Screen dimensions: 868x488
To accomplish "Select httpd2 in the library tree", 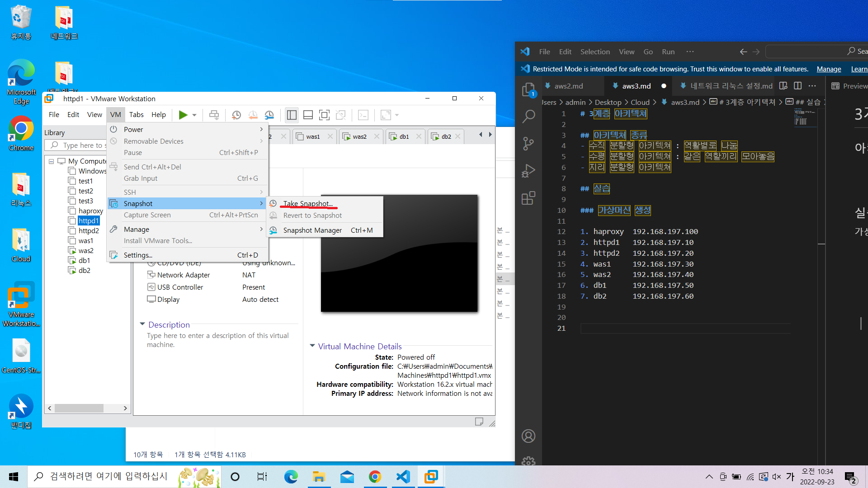I will 89,231.
